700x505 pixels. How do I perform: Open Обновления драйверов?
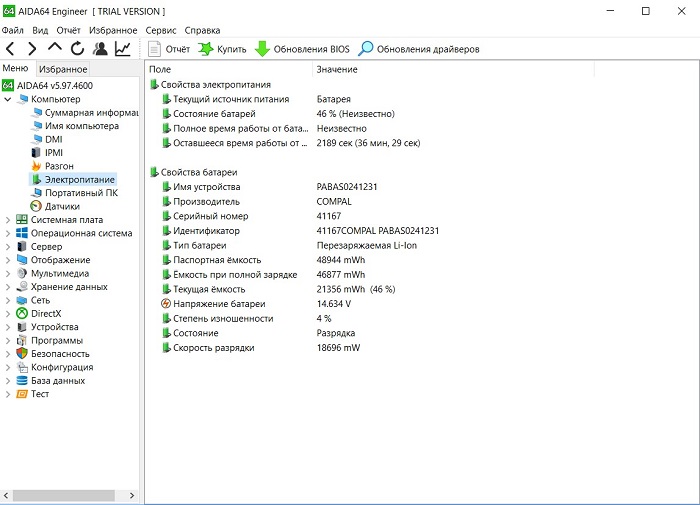pos(419,49)
